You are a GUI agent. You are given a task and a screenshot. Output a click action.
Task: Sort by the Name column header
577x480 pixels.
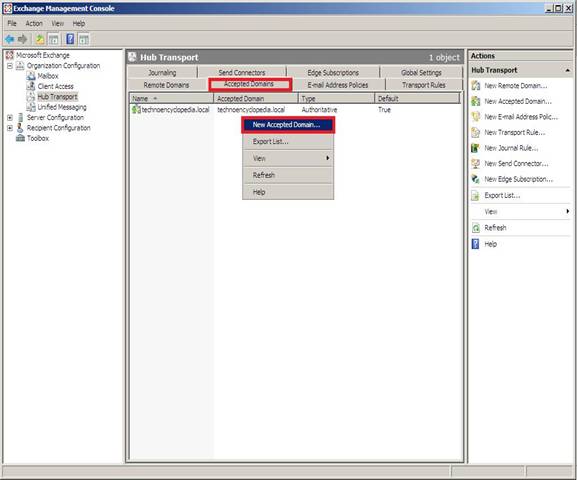171,98
